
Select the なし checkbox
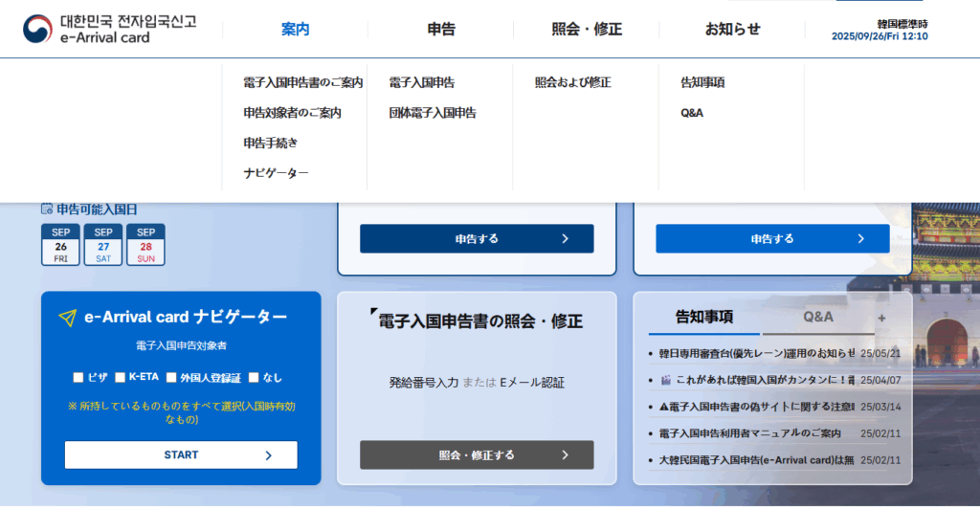253,377
